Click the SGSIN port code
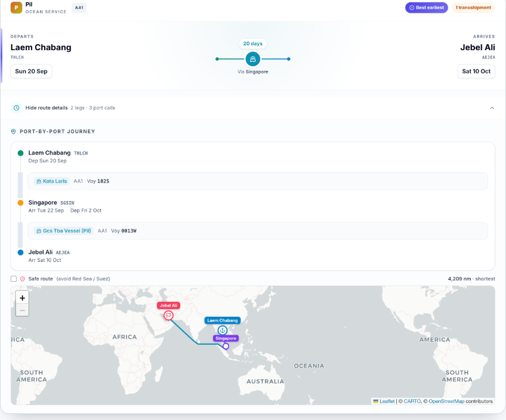The image size is (506, 420). 67,203
